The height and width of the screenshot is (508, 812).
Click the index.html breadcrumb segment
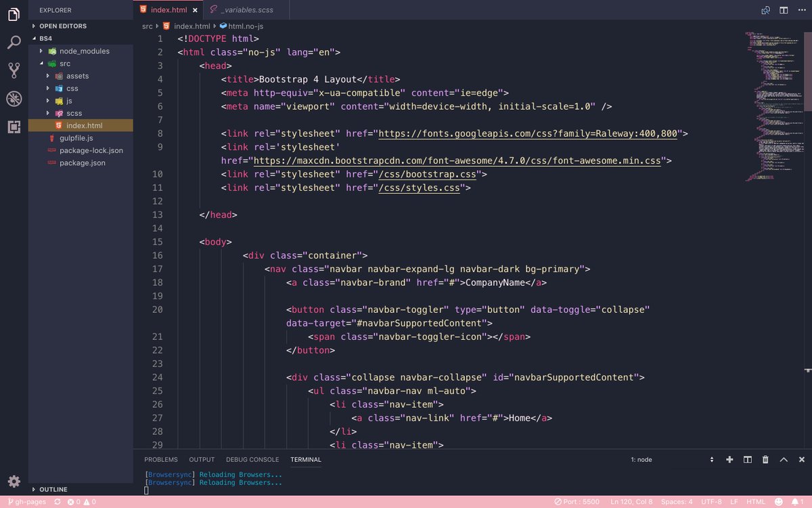pos(186,26)
